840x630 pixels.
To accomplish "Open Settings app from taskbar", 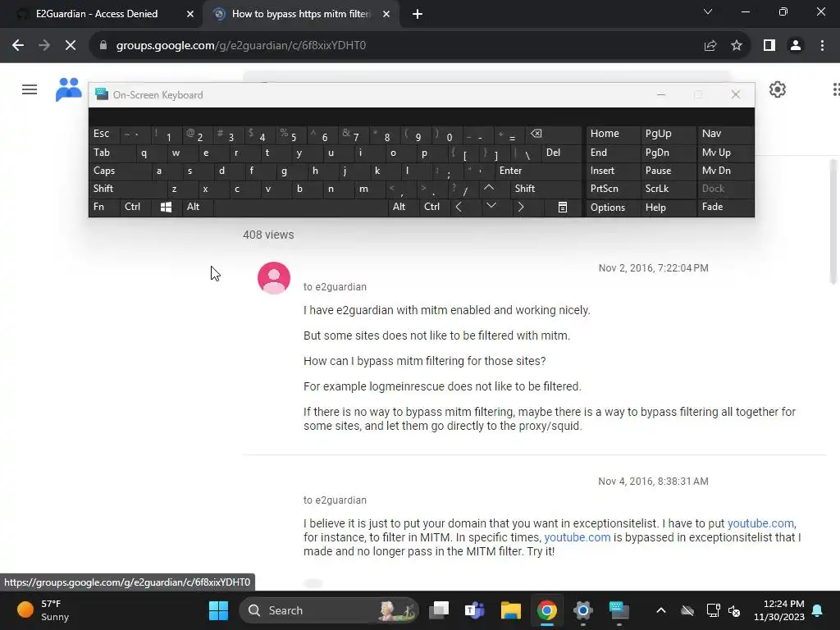I will [x=583, y=610].
